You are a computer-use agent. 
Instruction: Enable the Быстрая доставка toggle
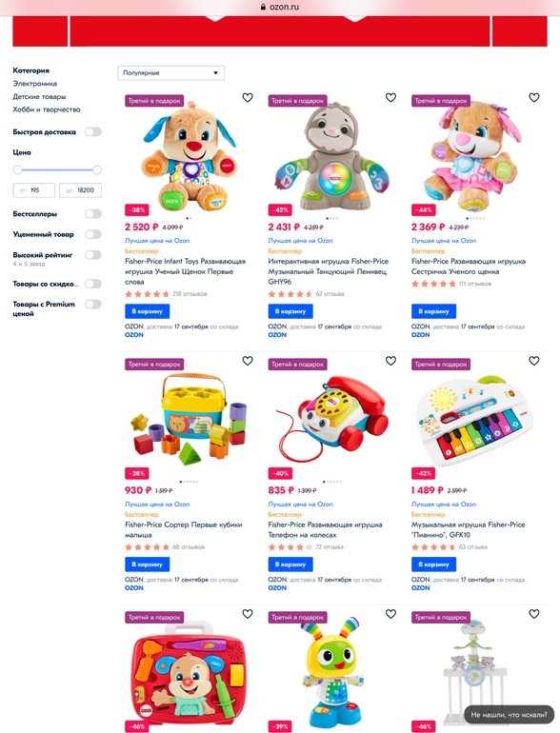click(x=93, y=131)
